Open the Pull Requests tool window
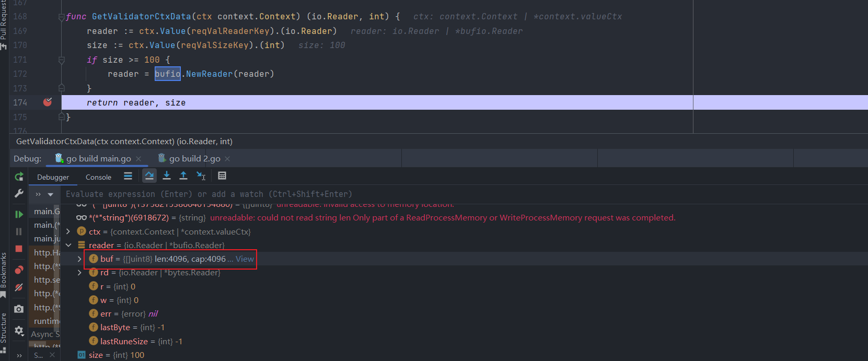Image resolution: width=868 pixels, height=361 pixels. pyautogui.click(x=4, y=25)
